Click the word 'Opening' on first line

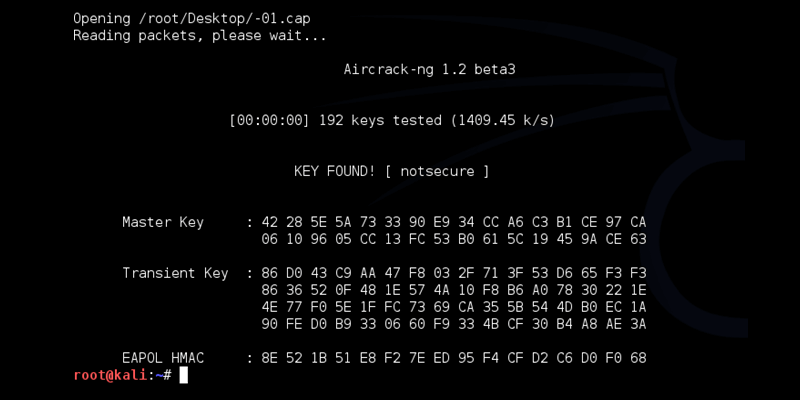(x=102, y=19)
